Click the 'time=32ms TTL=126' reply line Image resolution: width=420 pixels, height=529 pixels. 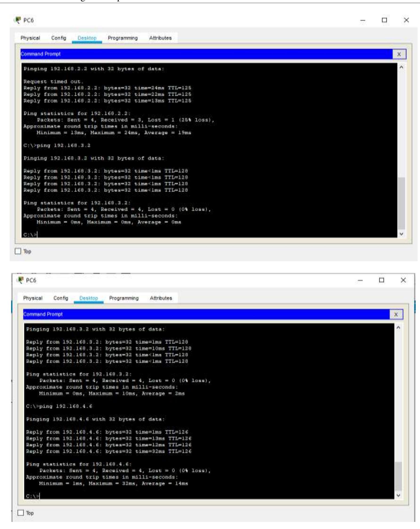click(109, 451)
